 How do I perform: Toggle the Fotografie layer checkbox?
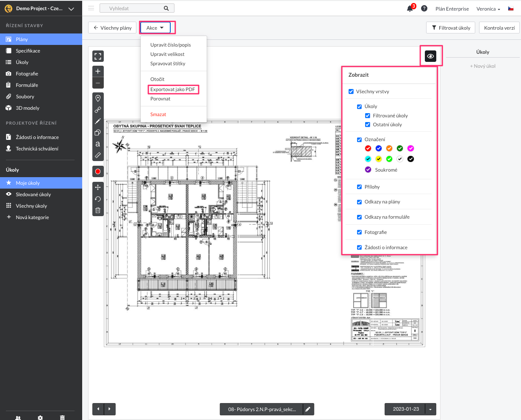tap(359, 232)
